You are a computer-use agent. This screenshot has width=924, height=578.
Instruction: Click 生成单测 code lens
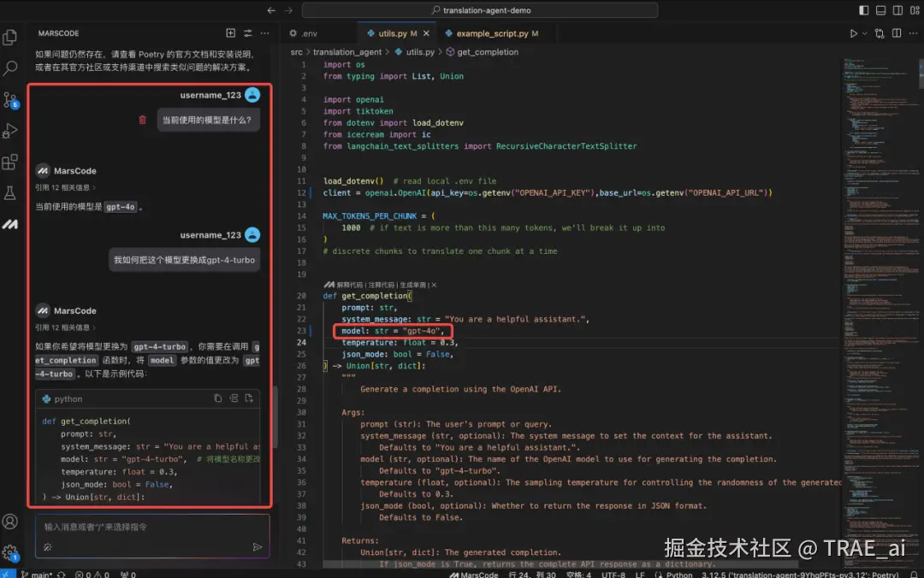[x=412, y=286]
